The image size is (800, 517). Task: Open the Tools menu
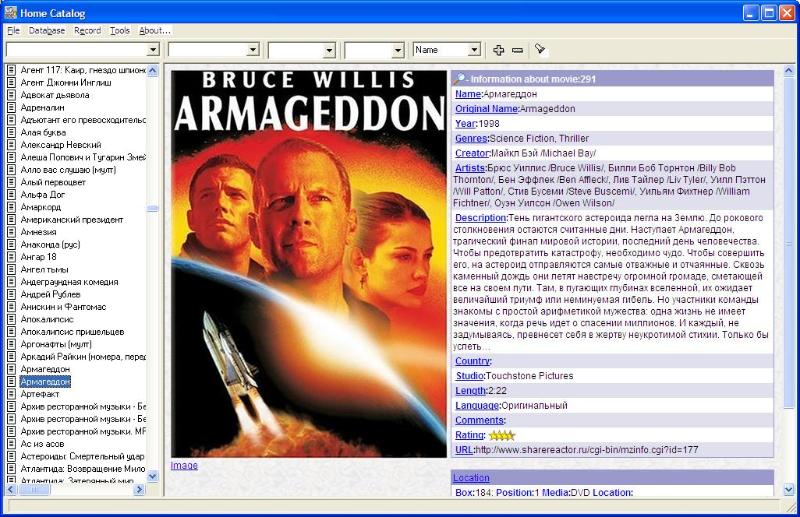click(x=120, y=31)
